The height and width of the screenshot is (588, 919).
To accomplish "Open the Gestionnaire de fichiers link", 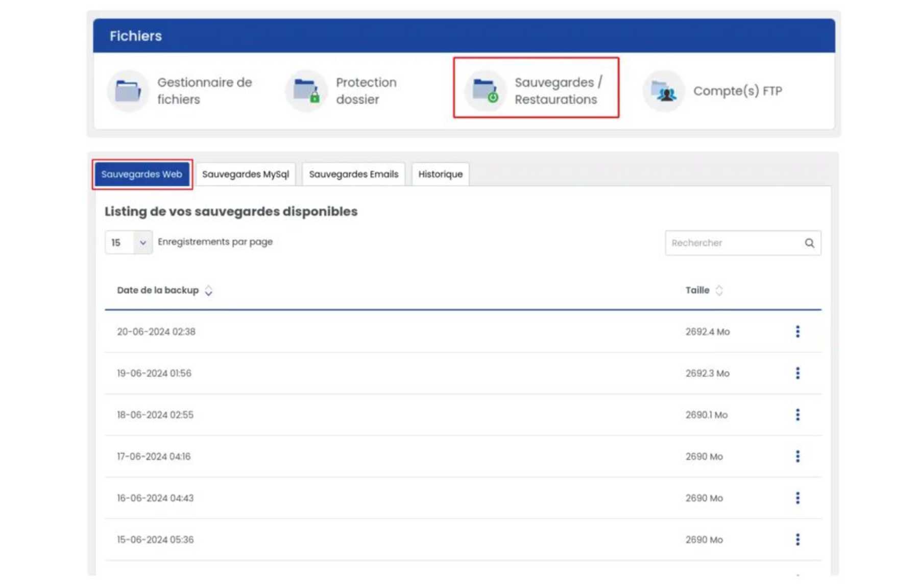I will click(x=205, y=91).
